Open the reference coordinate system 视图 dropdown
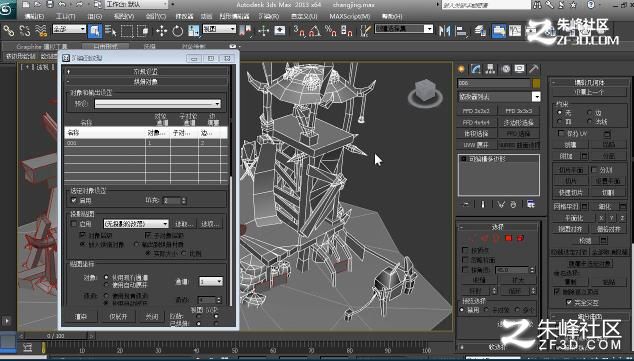Viewport: 634px width, 361px height. 219,29
